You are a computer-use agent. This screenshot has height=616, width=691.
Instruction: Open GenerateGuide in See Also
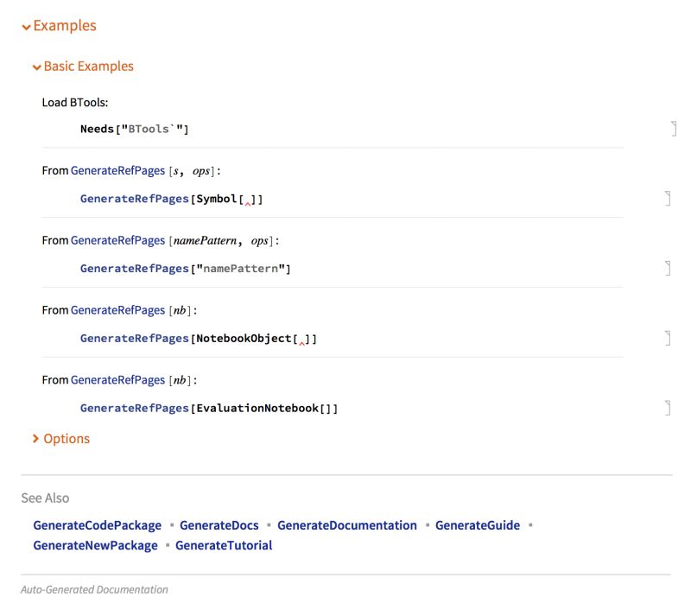479,524
